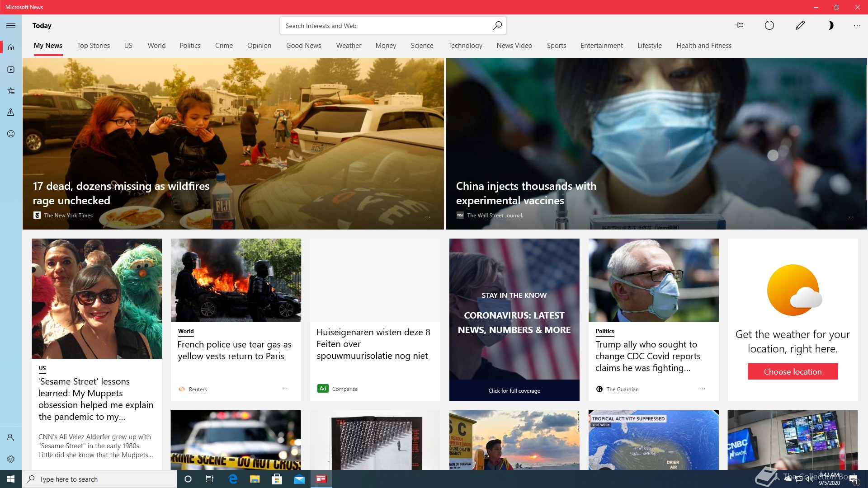868x488 pixels.
Task: Open the top-right more options ellipsis
Action: tap(857, 26)
